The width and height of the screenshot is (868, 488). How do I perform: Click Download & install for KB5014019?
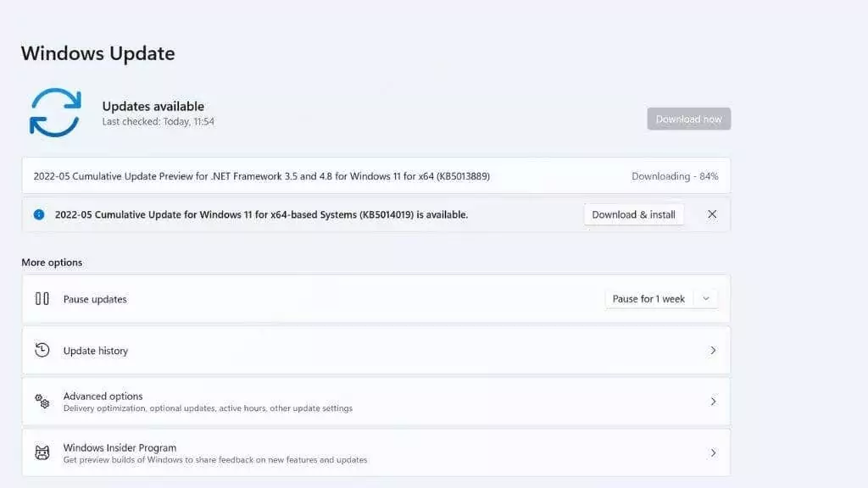(x=633, y=214)
